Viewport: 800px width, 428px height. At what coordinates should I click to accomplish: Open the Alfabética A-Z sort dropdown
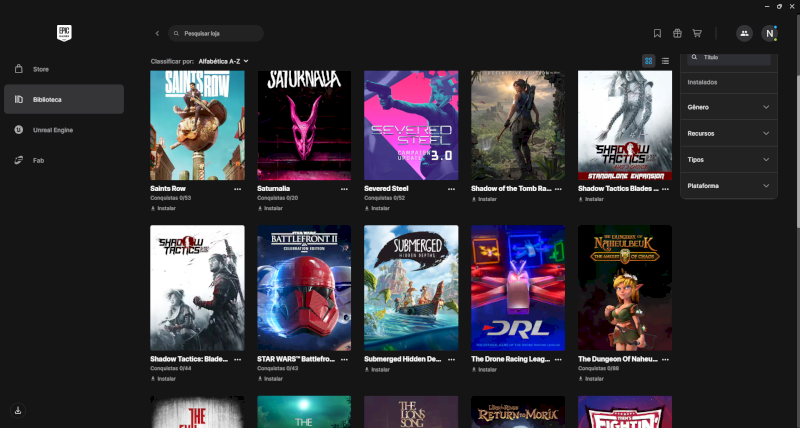click(223, 61)
